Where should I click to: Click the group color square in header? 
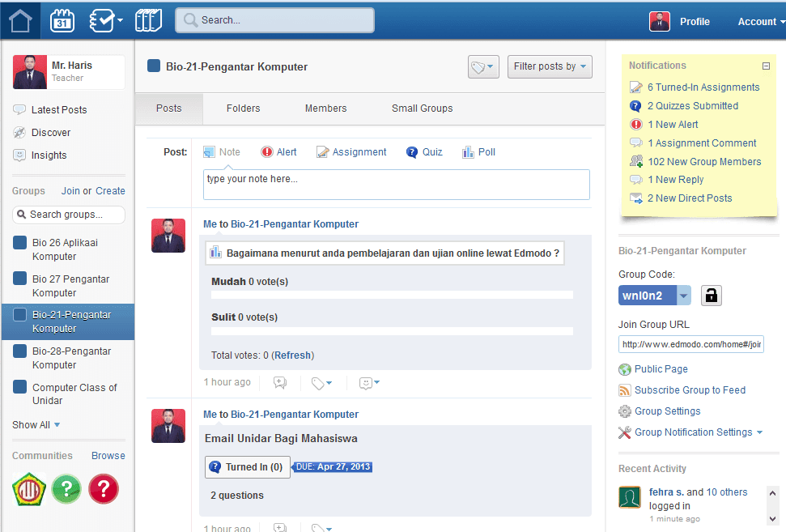pos(154,66)
